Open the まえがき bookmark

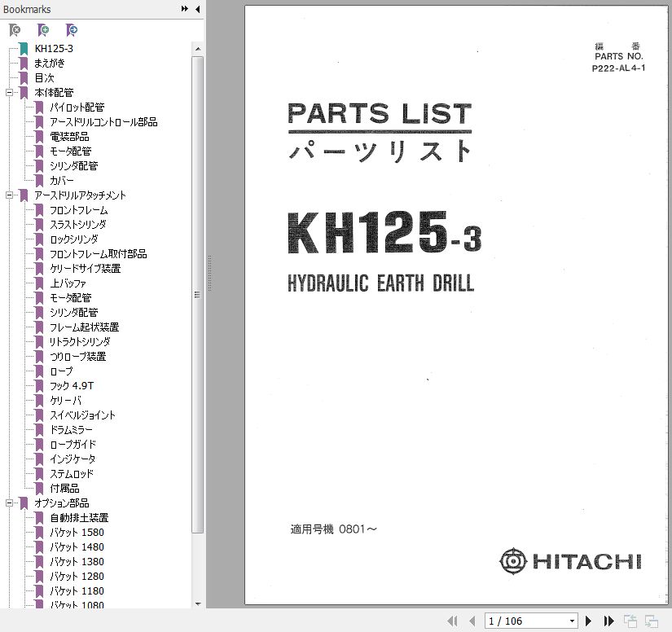click(50, 63)
